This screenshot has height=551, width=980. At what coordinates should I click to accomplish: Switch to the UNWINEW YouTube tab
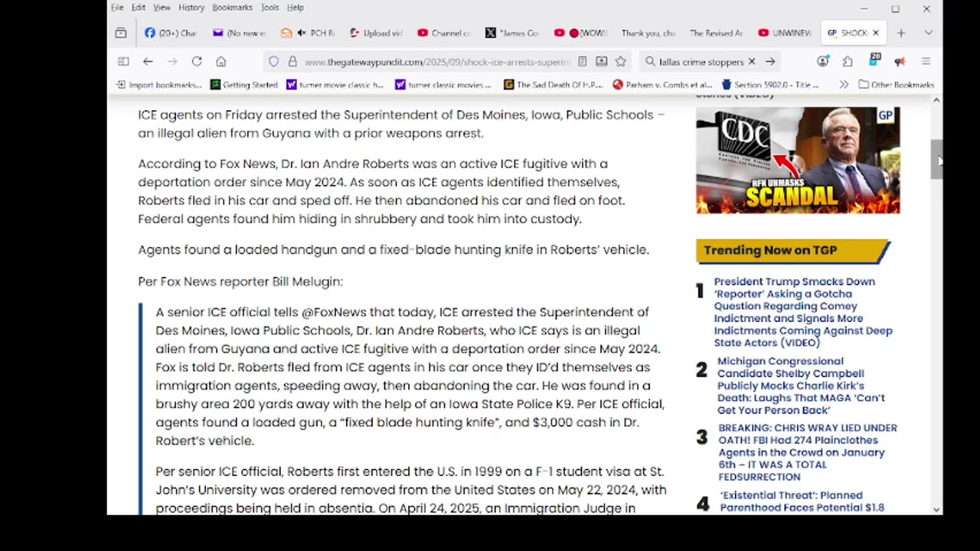click(x=784, y=33)
